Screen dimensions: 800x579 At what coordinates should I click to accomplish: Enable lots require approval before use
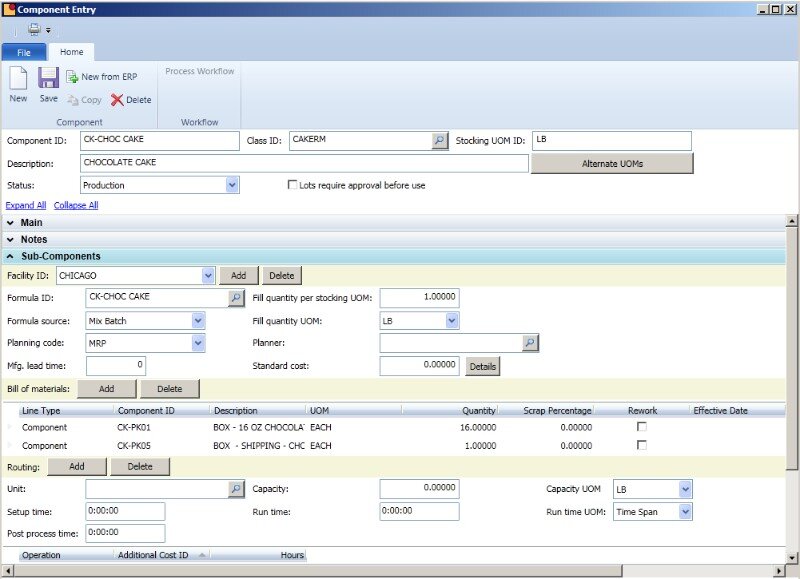[x=292, y=185]
